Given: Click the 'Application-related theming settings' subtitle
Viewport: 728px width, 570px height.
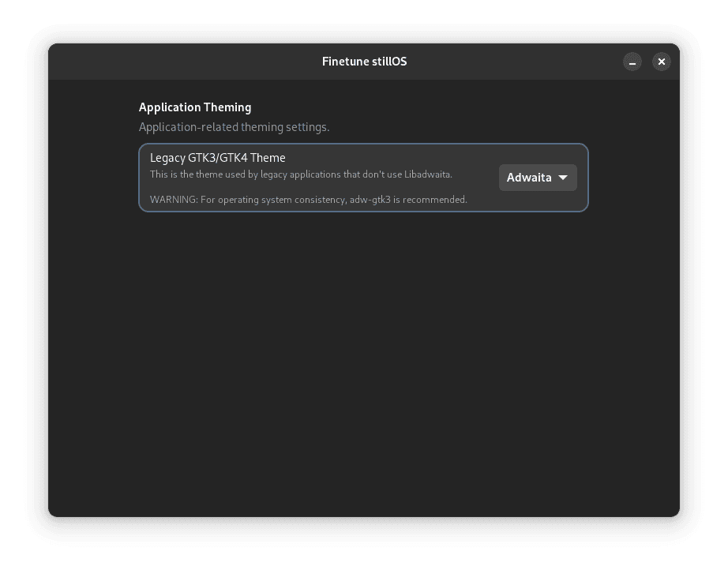Looking at the screenshot, I should coord(234,127).
